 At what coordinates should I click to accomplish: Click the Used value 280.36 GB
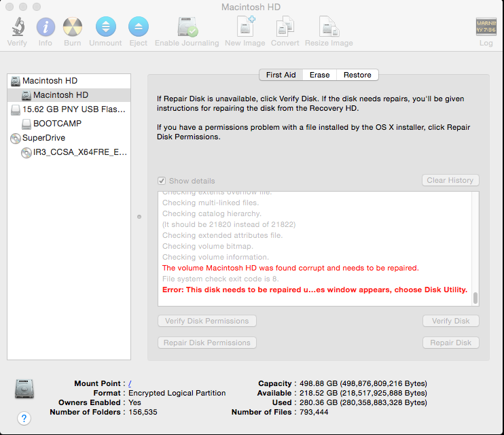click(x=363, y=402)
